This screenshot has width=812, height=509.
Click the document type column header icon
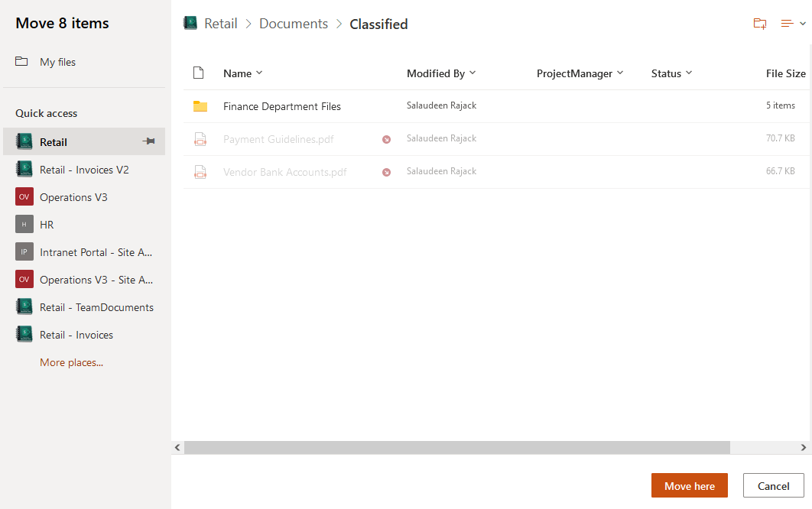pyautogui.click(x=199, y=73)
